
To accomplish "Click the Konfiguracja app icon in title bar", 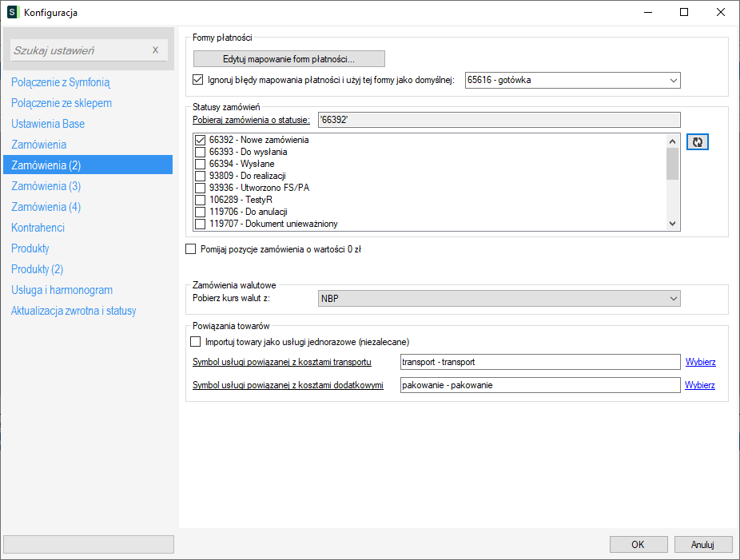I will coord(12,12).
